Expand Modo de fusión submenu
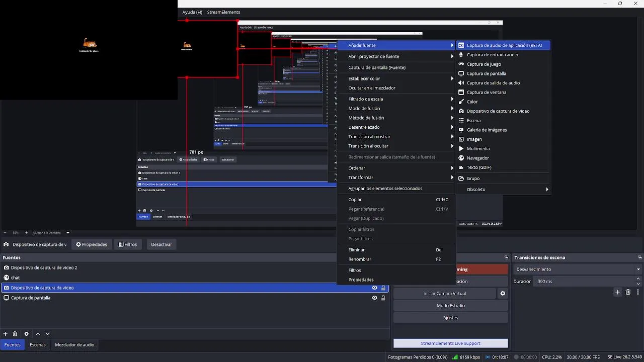Screen dimensions: 644x362 396,109
